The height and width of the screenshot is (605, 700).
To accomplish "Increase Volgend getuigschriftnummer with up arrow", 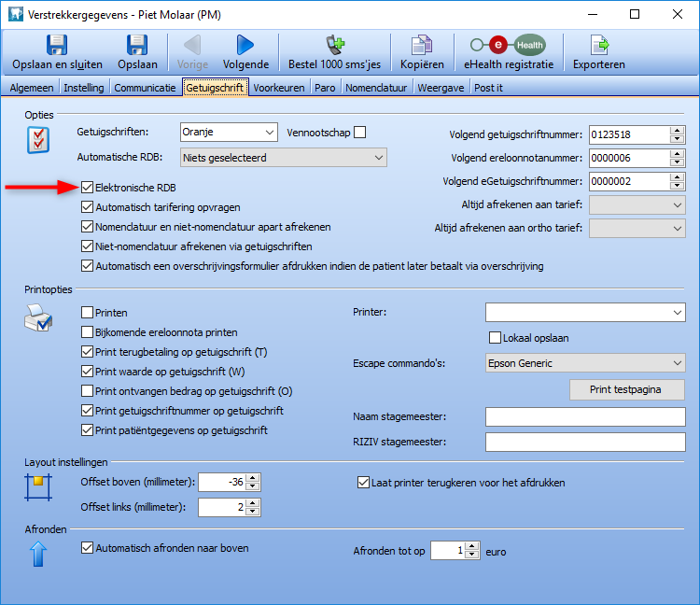I will (x=678, y=131).
